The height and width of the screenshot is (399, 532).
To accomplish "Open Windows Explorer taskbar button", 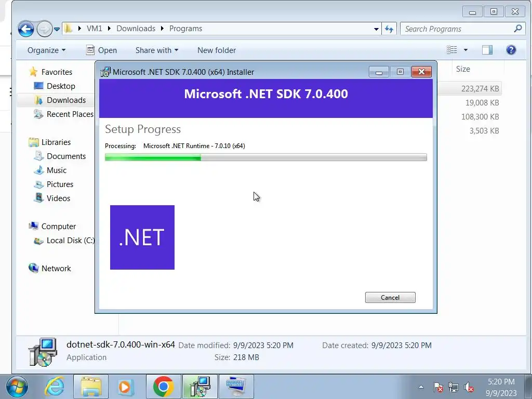I will click(91, 387).
